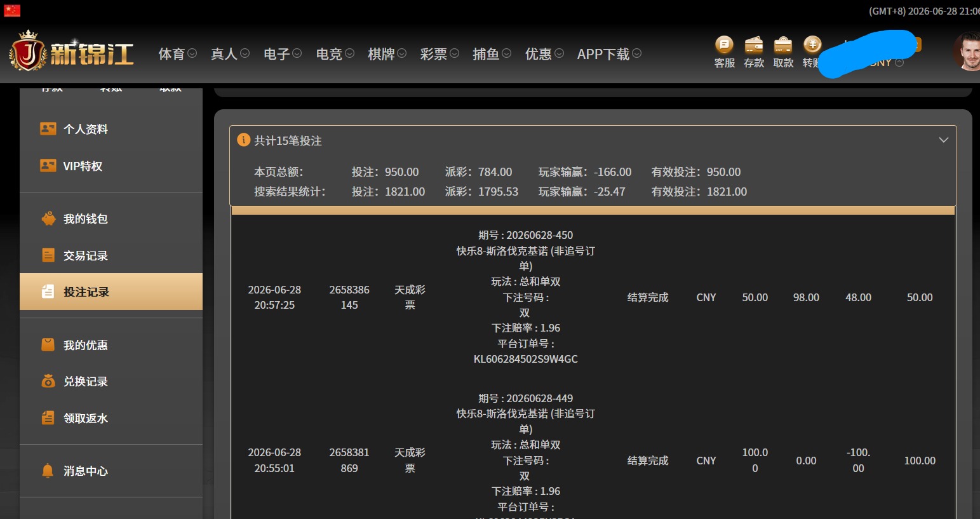Open the 存款 deposit wallet icon
980x519 pixels.
tap(754, 45)
